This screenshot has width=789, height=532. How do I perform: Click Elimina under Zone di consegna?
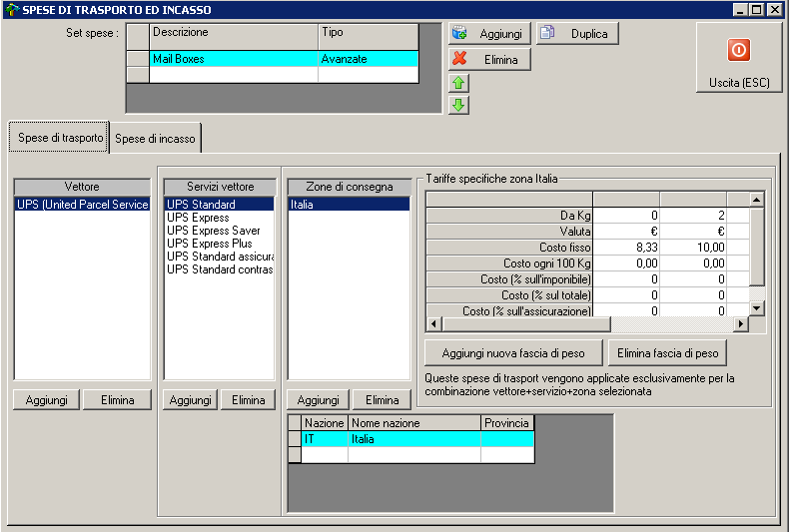(382, 400)
